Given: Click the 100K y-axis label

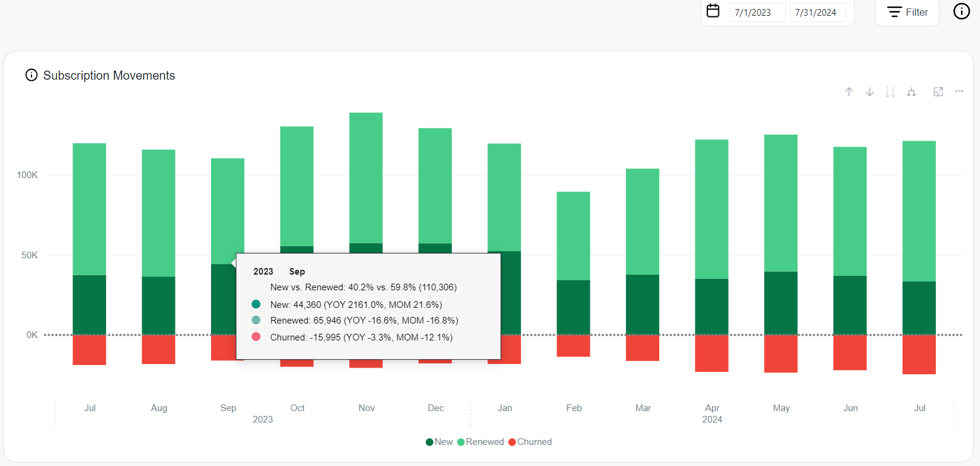Looking at the screenshot, I should (x=27, y=175).
